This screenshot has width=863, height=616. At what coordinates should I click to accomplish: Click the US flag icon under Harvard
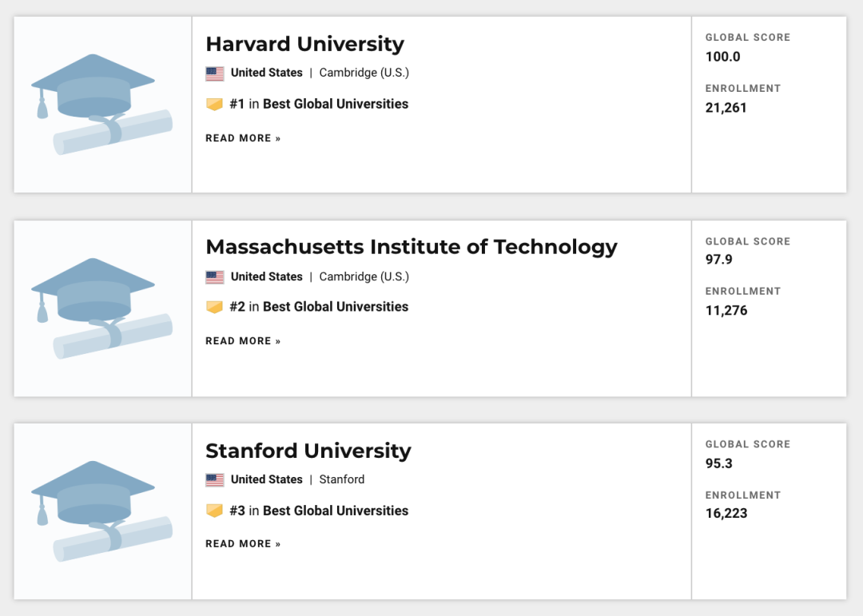pyautogui.click(x=215, y=74)
